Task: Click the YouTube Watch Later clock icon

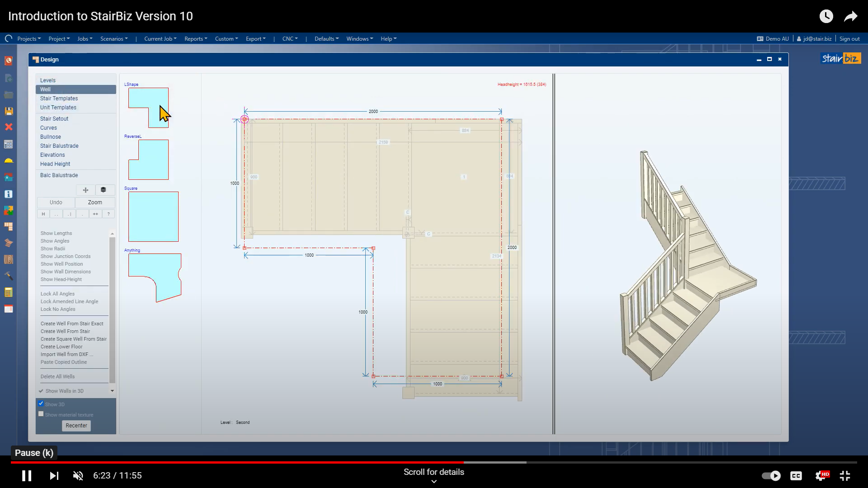Action: pyautogui.click(x=826, y=16)
